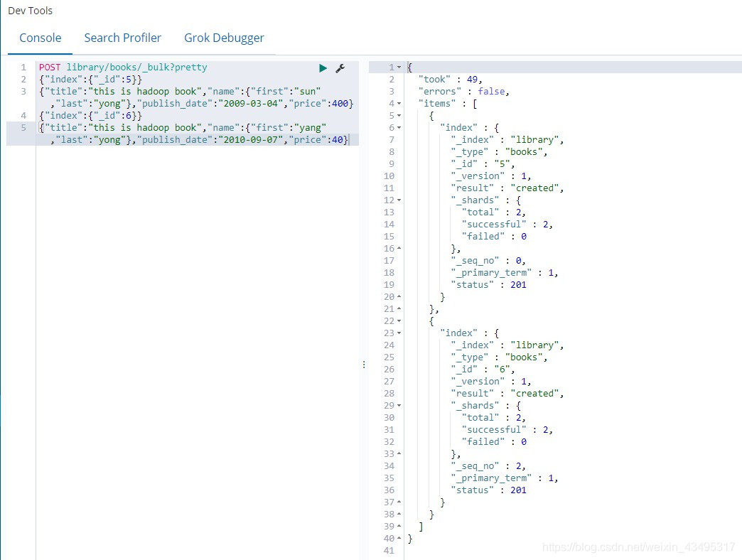Viewport: 742px width, 560px height.
Task: Click the "_seq_no" : 0 response line
Action: [488, 261]
